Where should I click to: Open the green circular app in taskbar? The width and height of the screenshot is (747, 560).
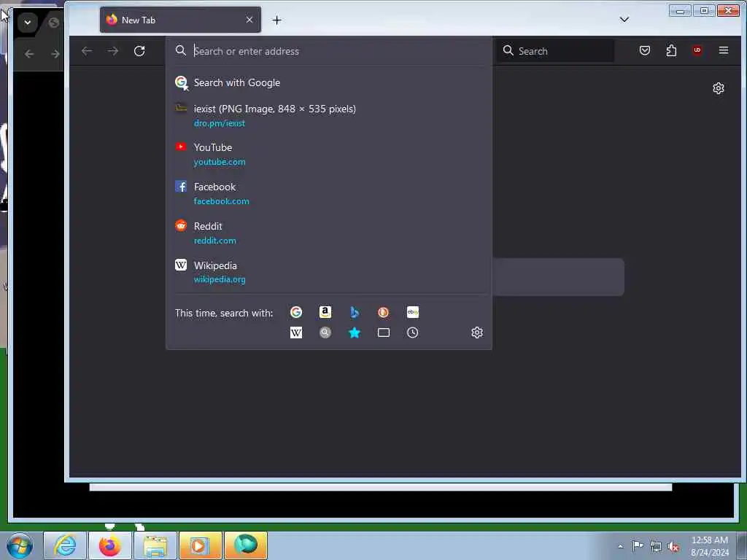246,545
